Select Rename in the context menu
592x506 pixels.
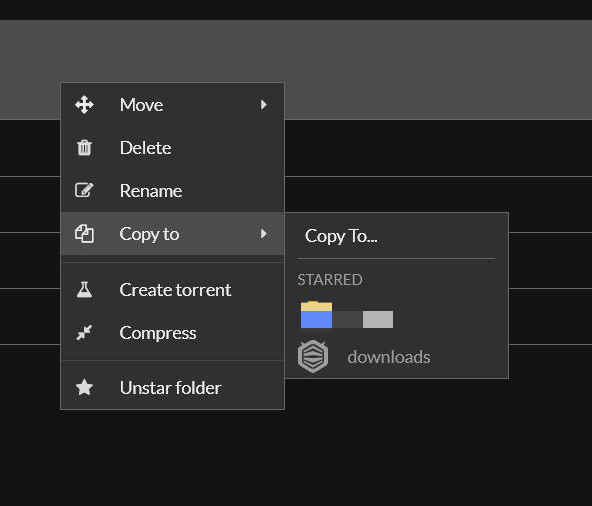pos(173,191)
